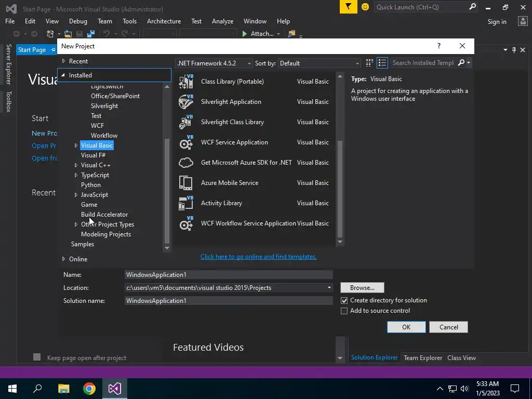Viewport: 532px width, 399px height.
Task: Click the go online and find templates link
Action: tap(259, 257)
